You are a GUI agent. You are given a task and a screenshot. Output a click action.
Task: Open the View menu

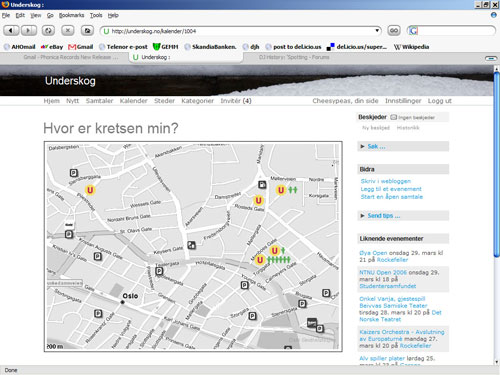tap(36, 15)
